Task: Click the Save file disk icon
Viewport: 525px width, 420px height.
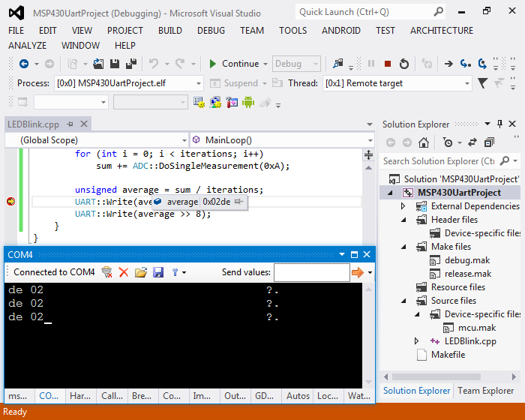Action: click(115, 64)
